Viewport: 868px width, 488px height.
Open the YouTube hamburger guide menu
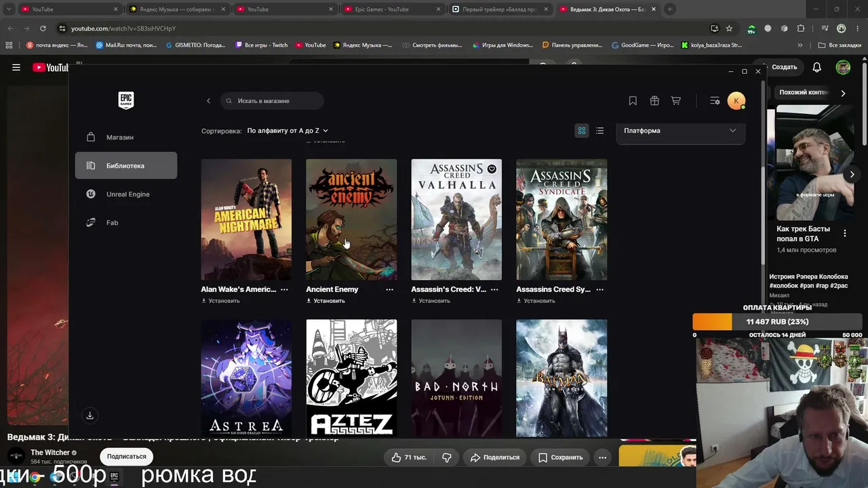tap(16, 67)
